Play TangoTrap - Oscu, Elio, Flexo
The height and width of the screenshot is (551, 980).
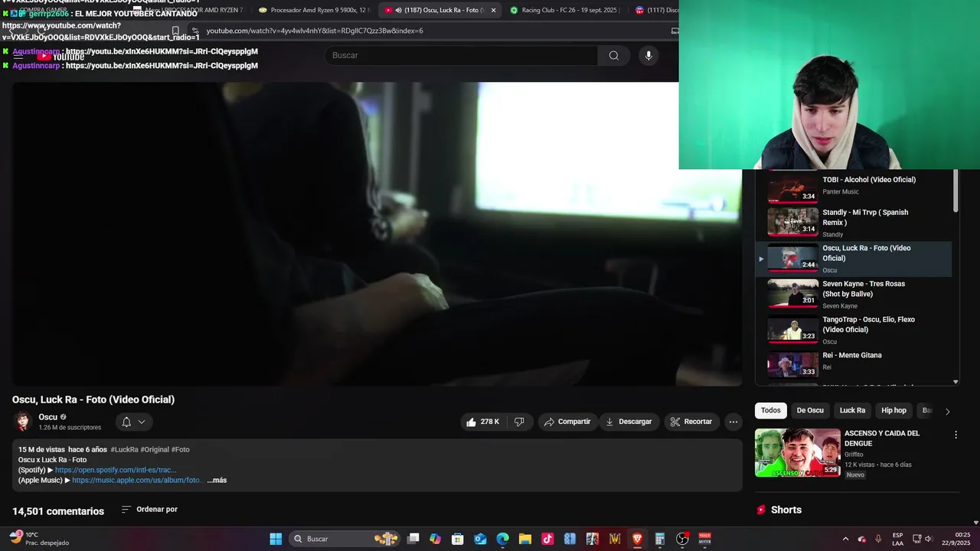click(854, 330)
